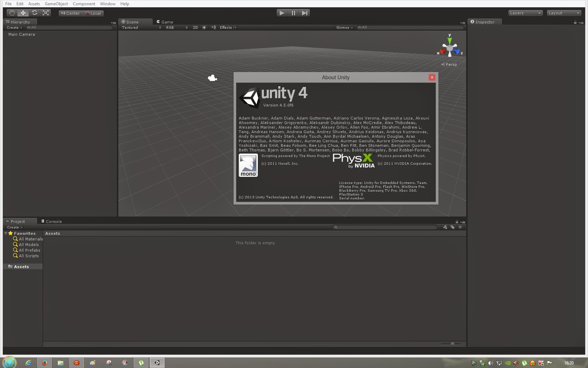The image size is (588, 368).
Task: Click the Search by Type icon
Action: point(445,227)
